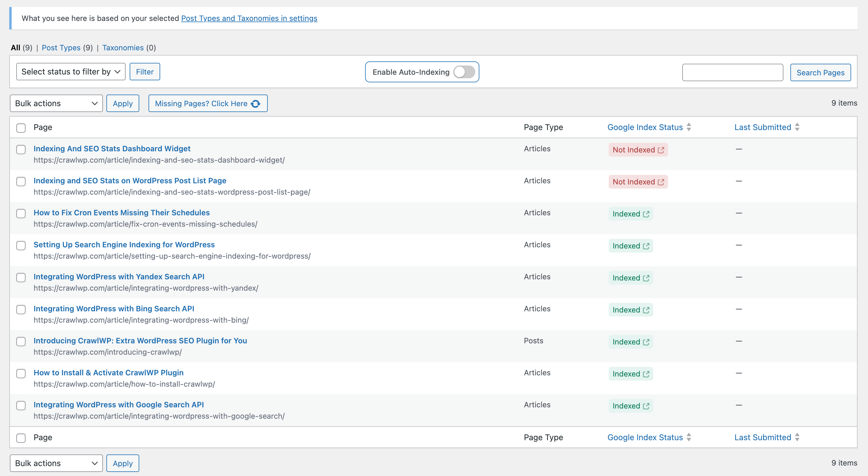Click refresh icon in Missing Pages button
Screen dimensions: 868x476
click(256, 104)
